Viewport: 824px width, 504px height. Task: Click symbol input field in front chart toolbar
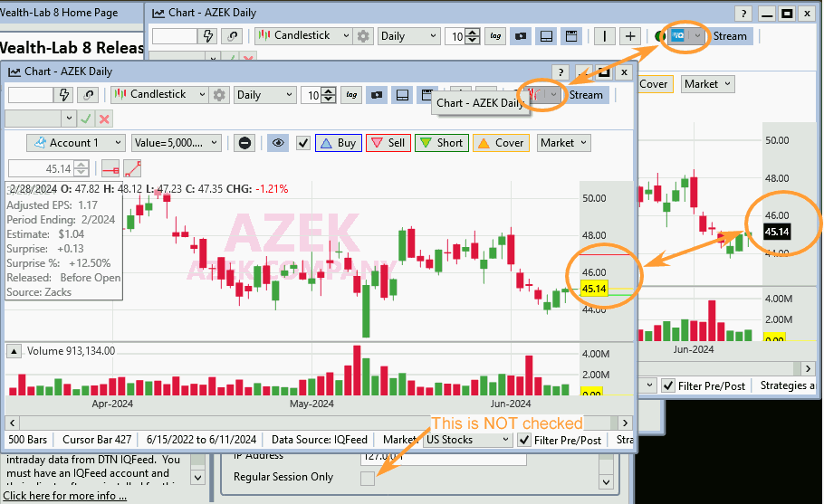(x=31, y=95)
